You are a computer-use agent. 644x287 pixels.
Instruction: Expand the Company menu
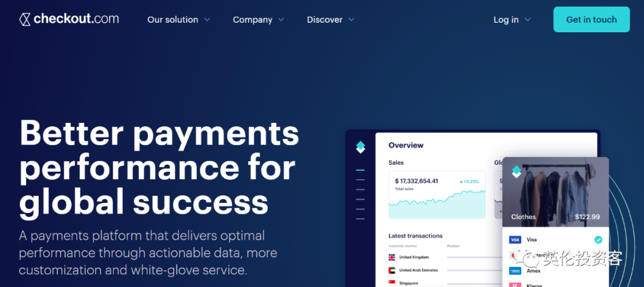click(x=258, y=20)
